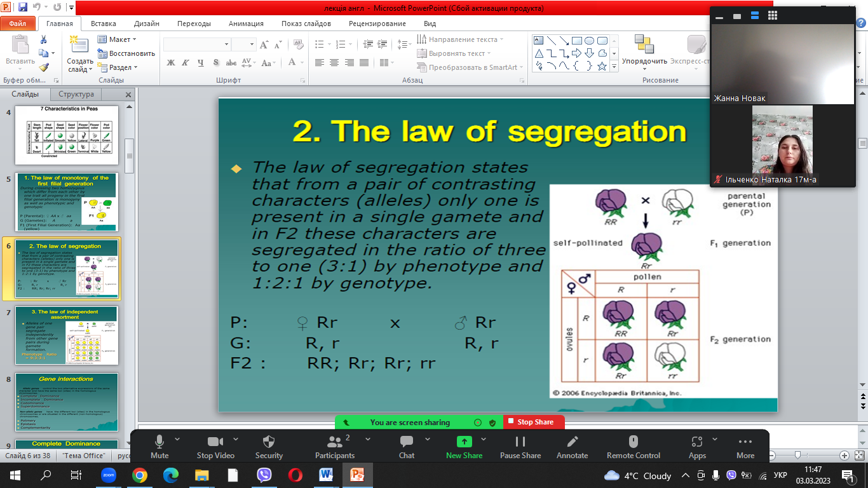Select the Right Arrow shape in gallery
Viewport: 868px width, 488px height.
(576, 53)
